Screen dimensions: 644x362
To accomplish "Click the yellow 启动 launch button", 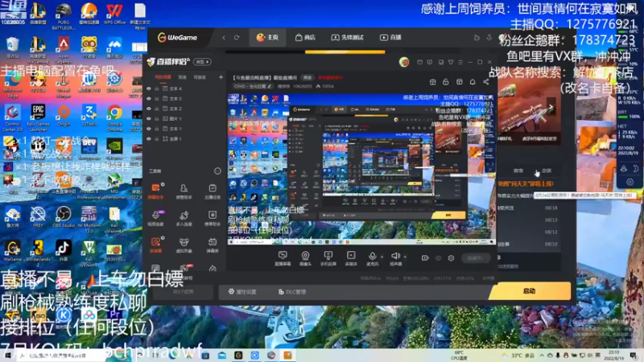I will click(530, 291).
